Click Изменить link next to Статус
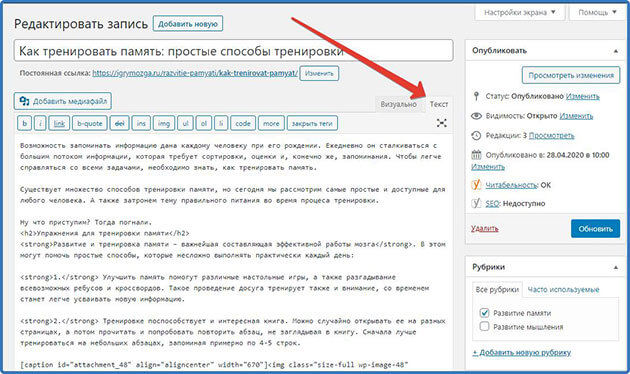 tap(583, 96)
